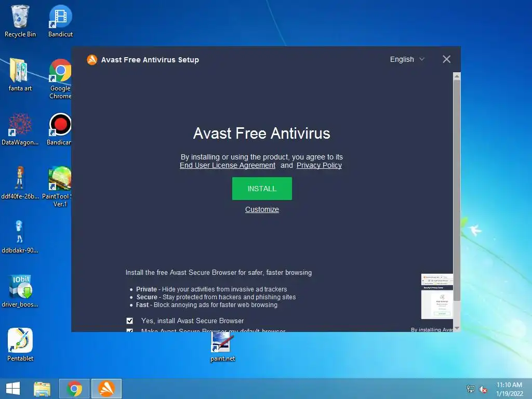Click the Avast Secure Browser preview thumbnail

coord(437,296)
